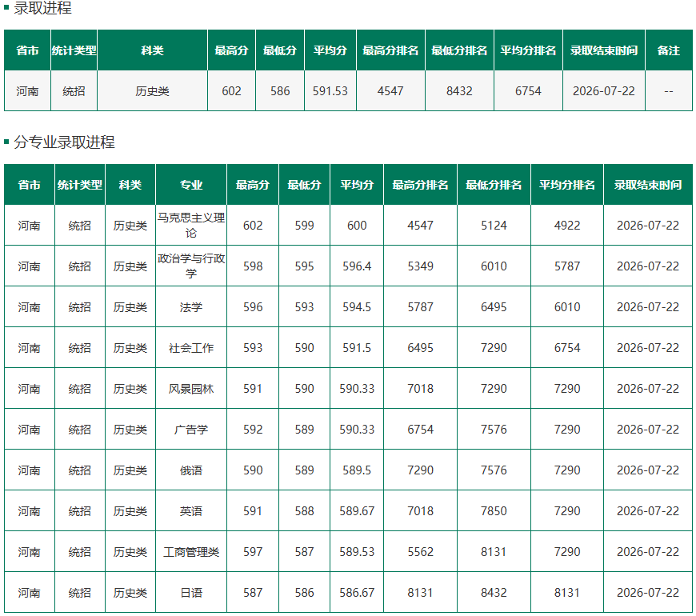Select the 工商管理类 major cell
Viewport: 696px width, 616px height.
click(x=191, y=552)
